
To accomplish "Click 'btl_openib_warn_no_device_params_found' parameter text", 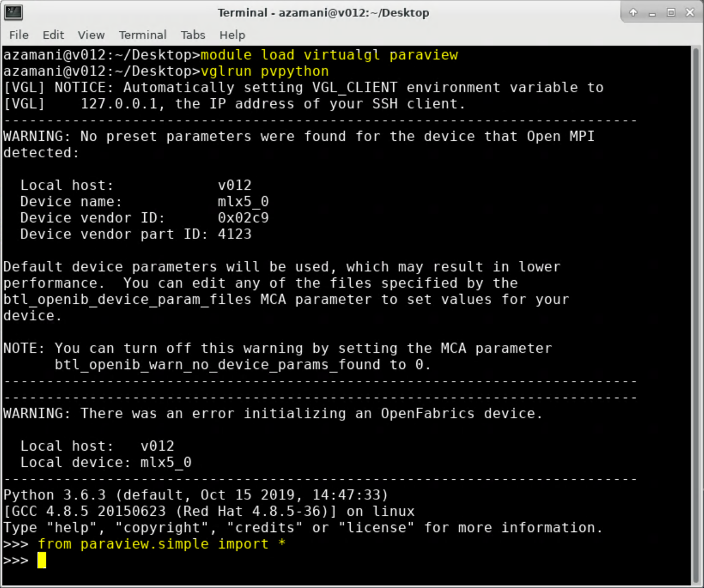I will point(217,365).
